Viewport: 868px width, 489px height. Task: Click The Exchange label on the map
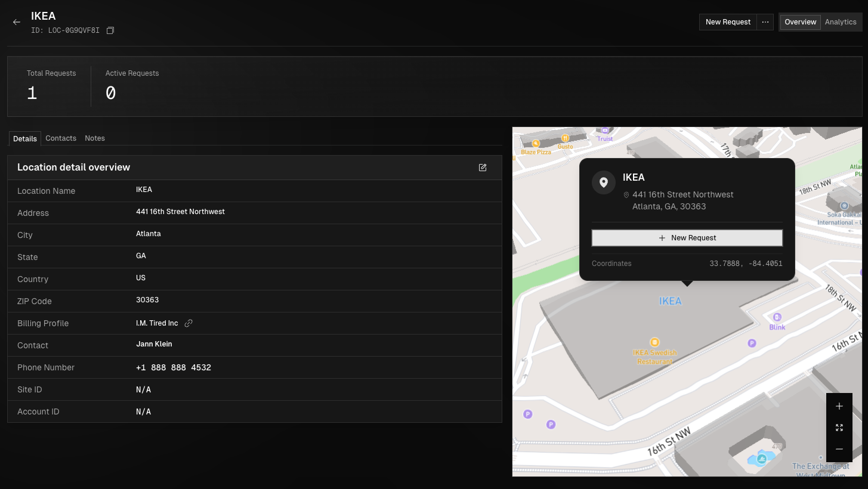coord(821,470)
